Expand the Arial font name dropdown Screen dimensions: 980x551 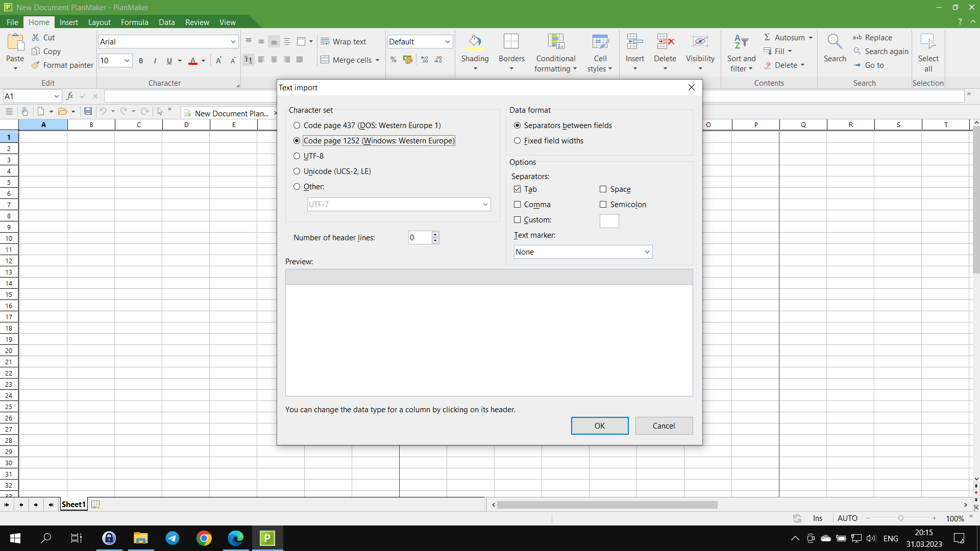point(233,42)
